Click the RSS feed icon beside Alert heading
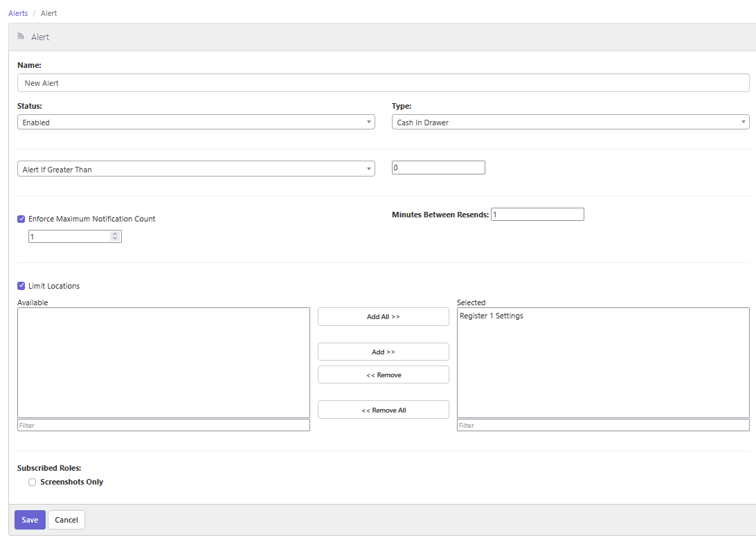This screenshot has height=542, width=756. pos(21,36)
